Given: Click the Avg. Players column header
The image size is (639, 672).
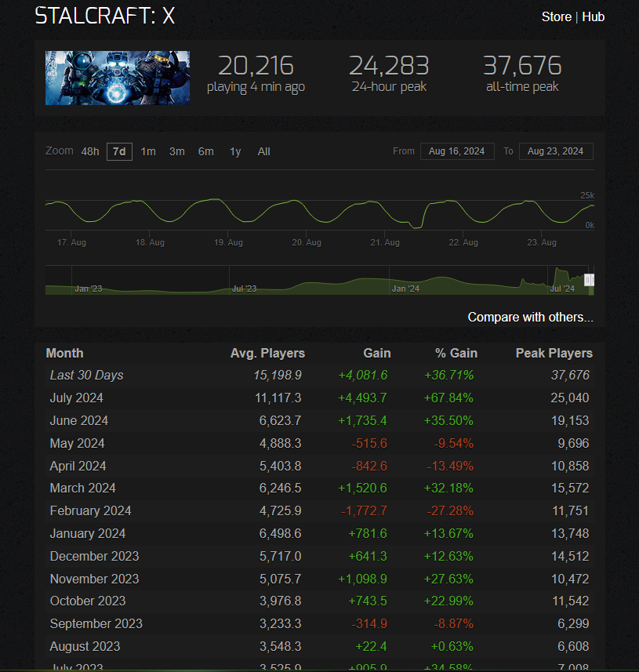Looking at the screenshot, I should 267,353.
